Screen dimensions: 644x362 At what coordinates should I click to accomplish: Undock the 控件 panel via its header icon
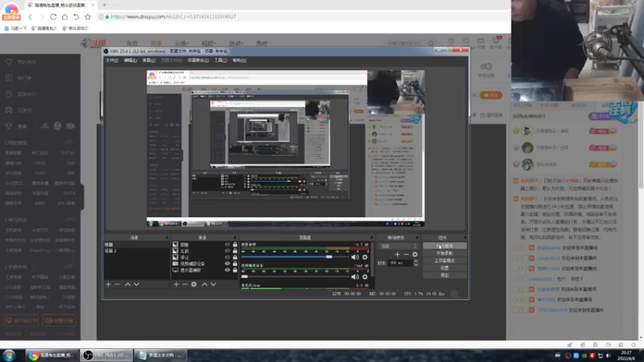(x=464, y=237)
